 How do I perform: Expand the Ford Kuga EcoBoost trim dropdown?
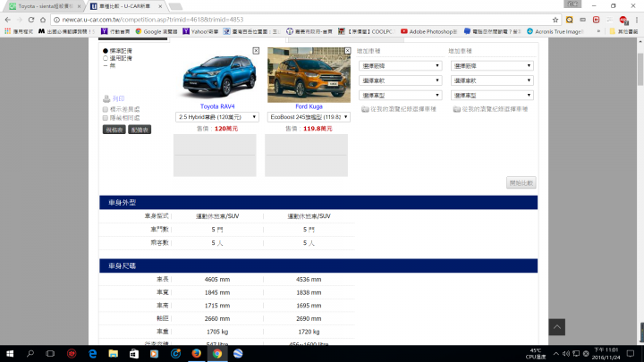tap(309, 117)
